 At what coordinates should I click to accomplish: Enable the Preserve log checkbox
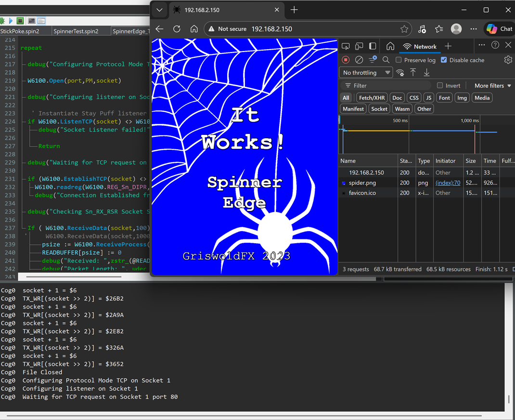point(399,60)
